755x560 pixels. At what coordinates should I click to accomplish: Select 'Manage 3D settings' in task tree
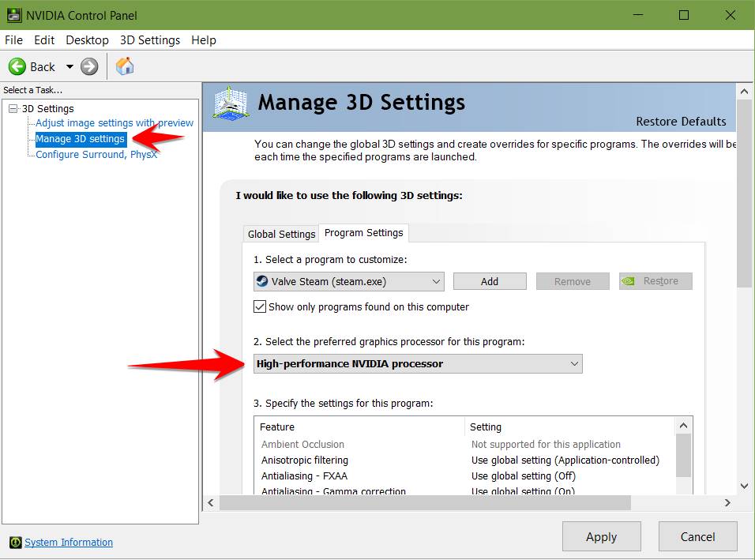80,139
